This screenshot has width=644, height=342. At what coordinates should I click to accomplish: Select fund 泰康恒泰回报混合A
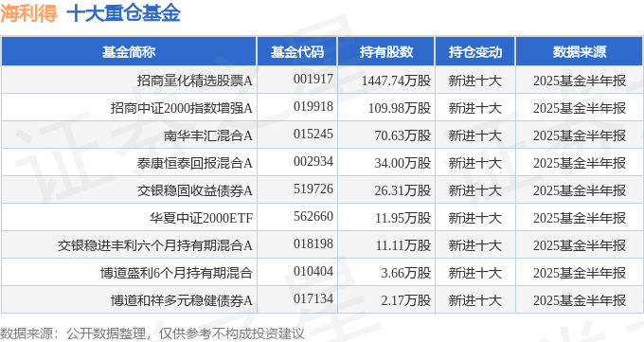pos(195,163)
